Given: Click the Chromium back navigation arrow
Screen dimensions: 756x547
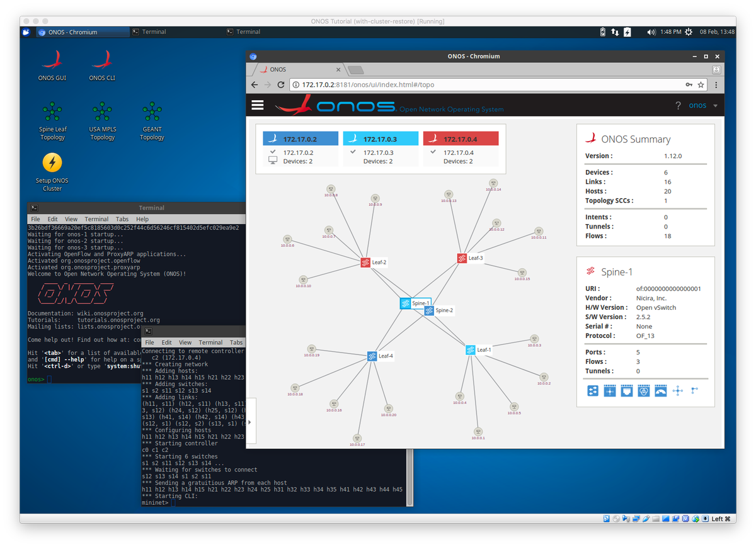Looking at the screenshot, I should point(255,84).
